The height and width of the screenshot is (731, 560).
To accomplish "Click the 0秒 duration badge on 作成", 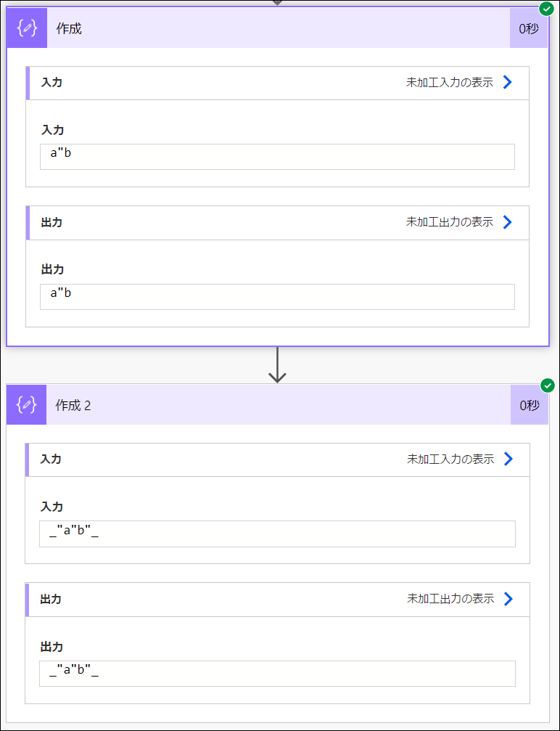I will coord(529,29).
